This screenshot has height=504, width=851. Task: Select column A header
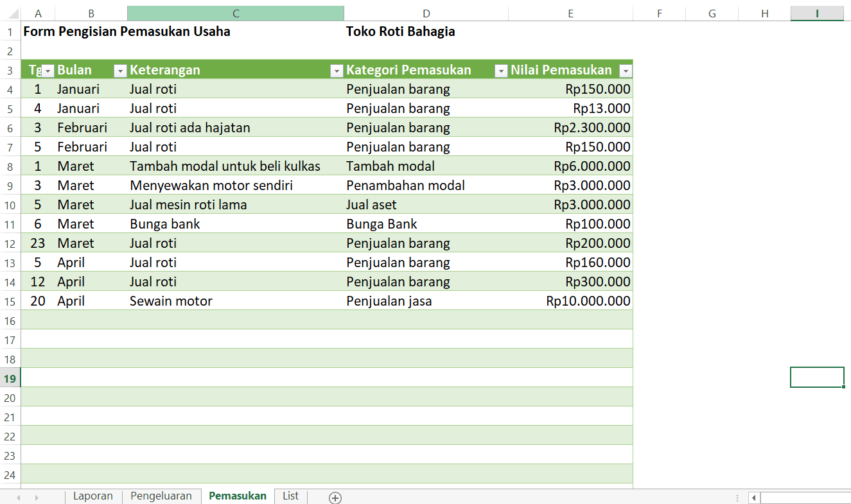[x=38, y=13]
